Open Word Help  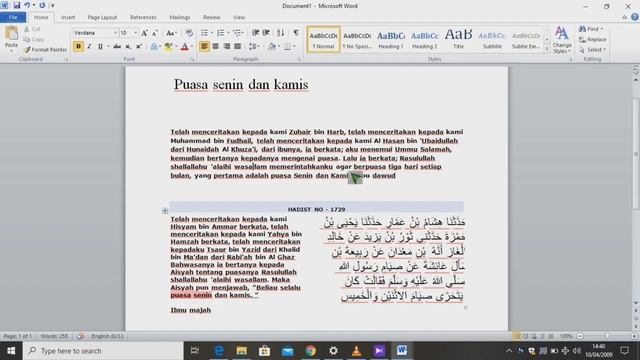(635, 17)
